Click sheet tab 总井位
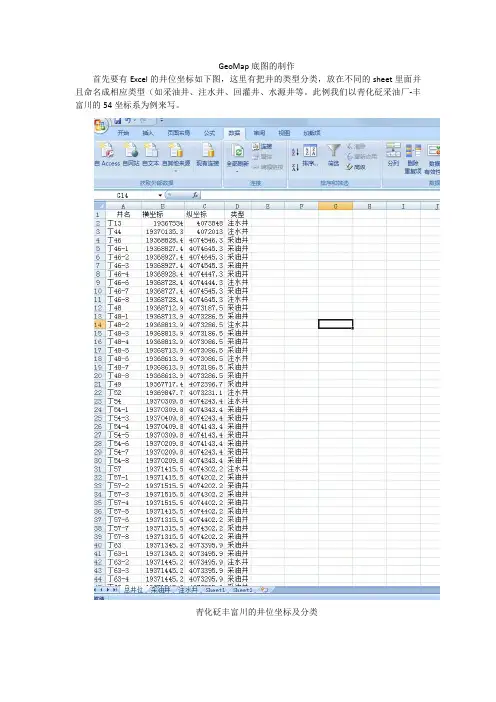496x702 pixels. pyautogui.click(x=133, y=590)
